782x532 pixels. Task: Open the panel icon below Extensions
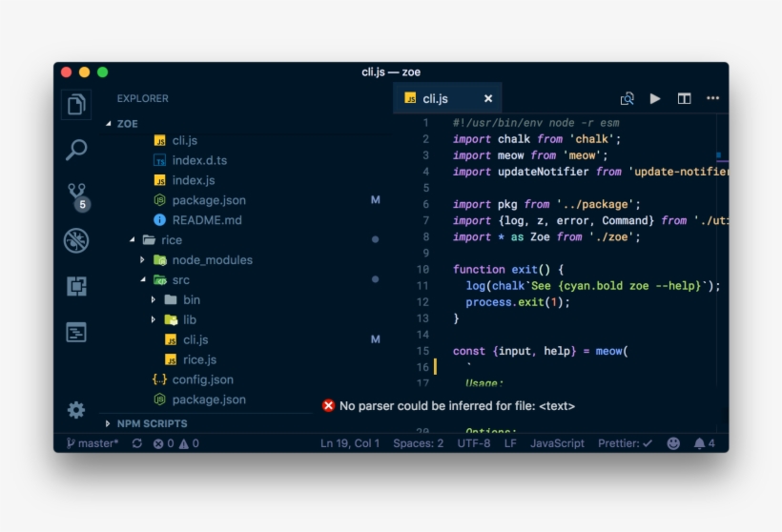click(x=76, y=332)
